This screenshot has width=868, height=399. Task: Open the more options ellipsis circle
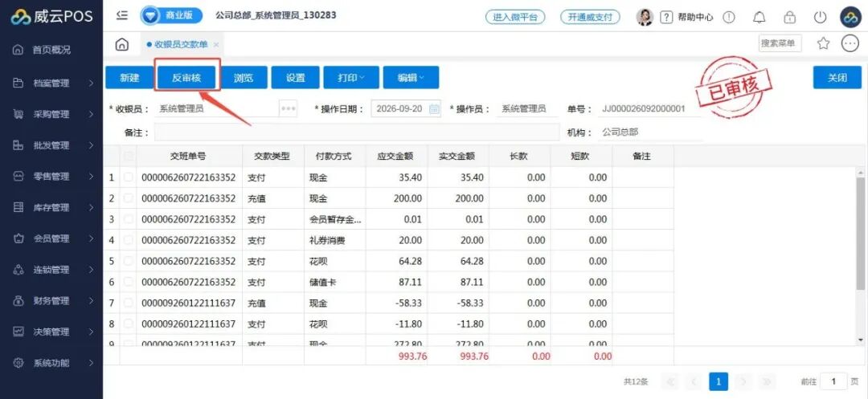[x=850, y=43]
